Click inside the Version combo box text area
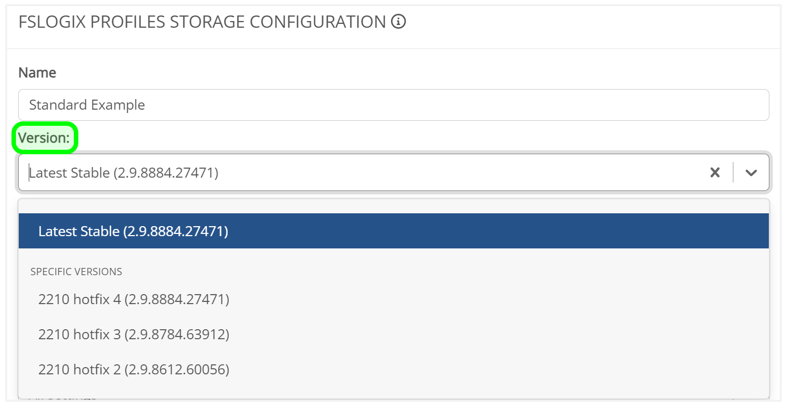Image resolution: width=792 pixels, height=406 pixels. (360, 173)
